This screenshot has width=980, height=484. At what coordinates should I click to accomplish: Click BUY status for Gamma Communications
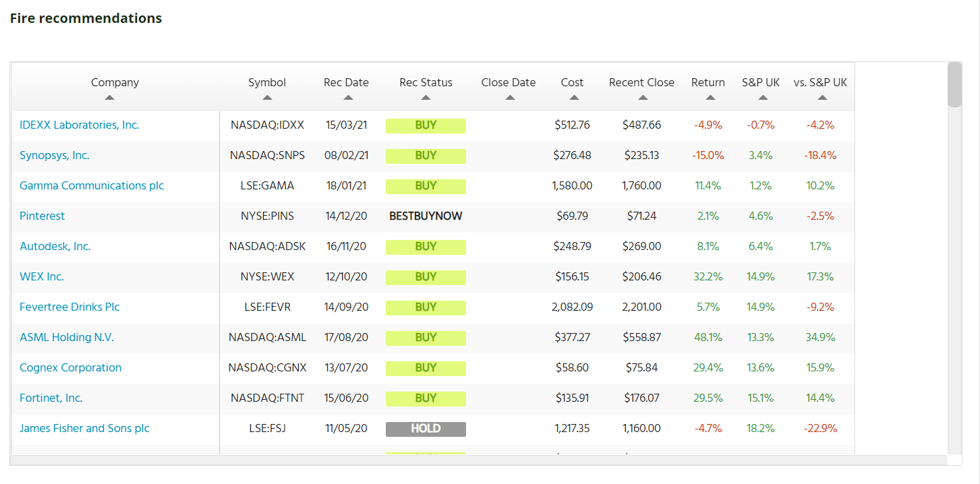[426, 186]
